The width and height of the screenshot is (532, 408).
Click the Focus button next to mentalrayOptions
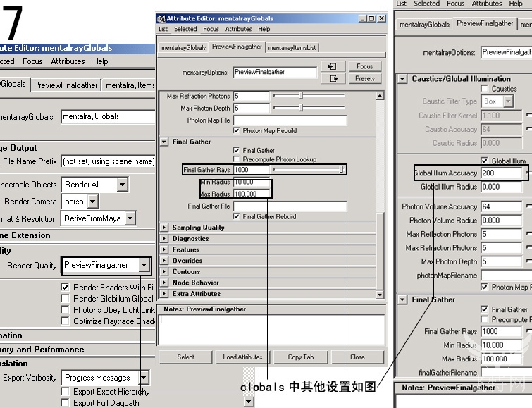pyautogui.click(x=365, y=66)
